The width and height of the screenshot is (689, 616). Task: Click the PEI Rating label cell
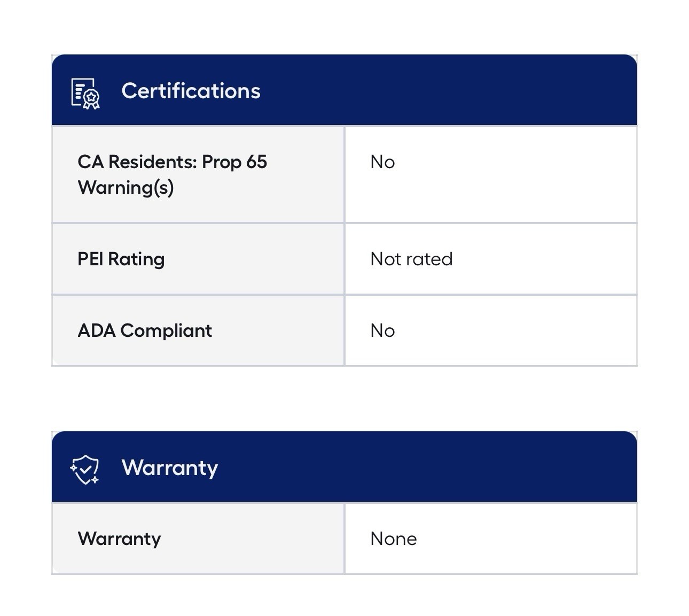click(x=198, y=259)
